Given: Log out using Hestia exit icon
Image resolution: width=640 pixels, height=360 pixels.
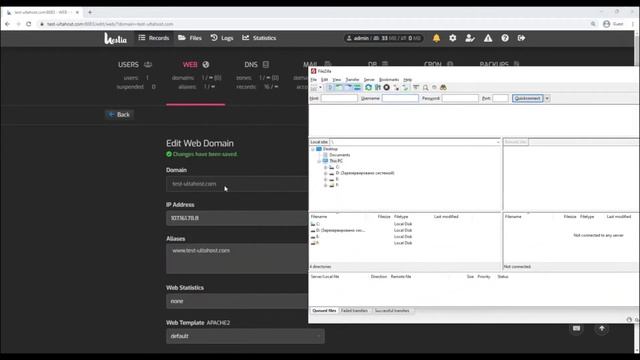Looking at the screenshot, I should [521, 38].
